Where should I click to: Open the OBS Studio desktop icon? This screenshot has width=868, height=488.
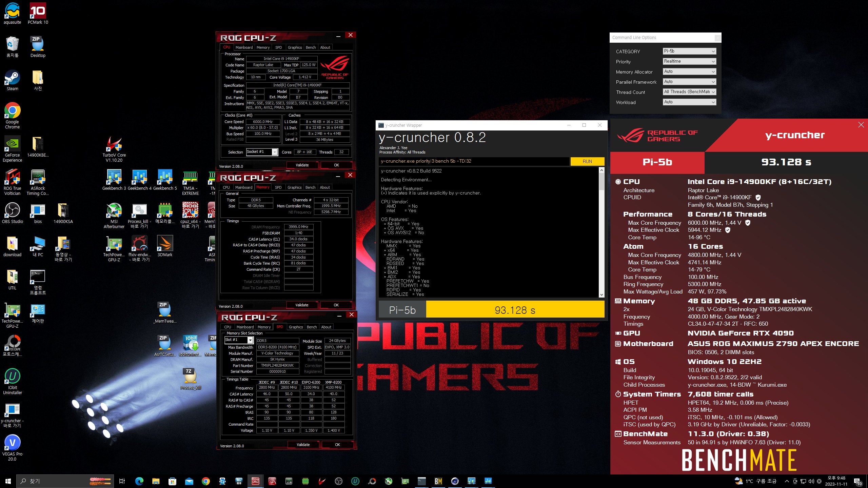tap(13, 213)
